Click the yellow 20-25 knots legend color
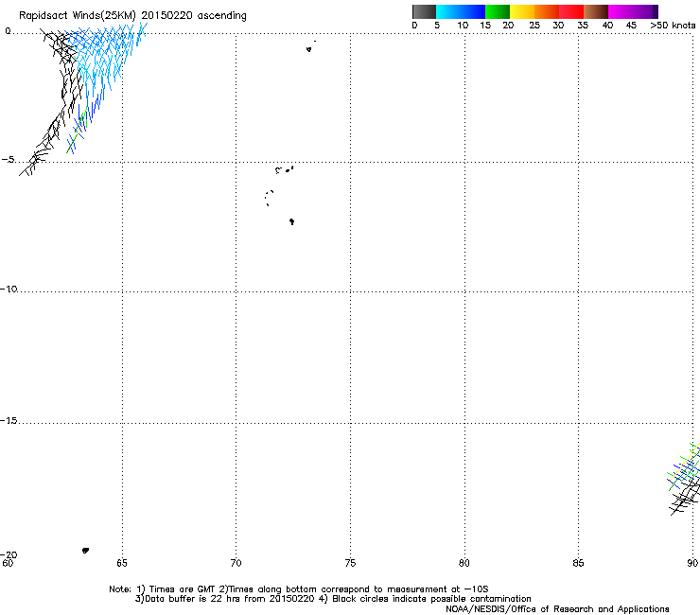The height and width of the screenshot is (615, 700). point(522,11)
